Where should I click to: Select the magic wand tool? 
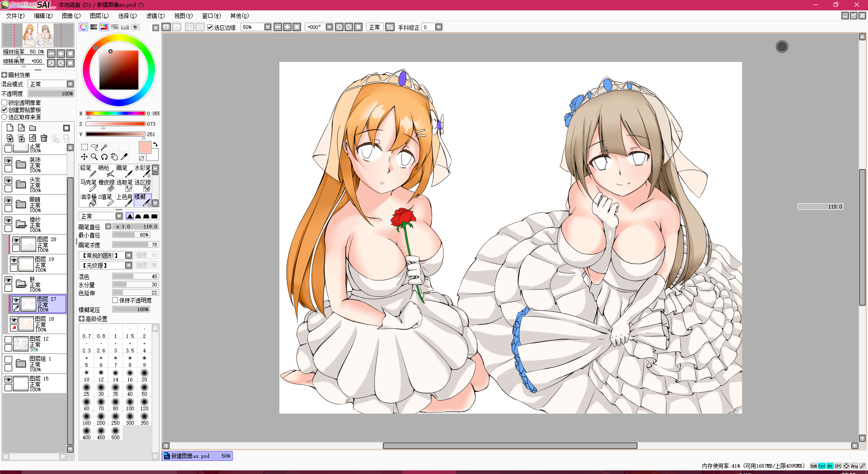pos(104,147)
